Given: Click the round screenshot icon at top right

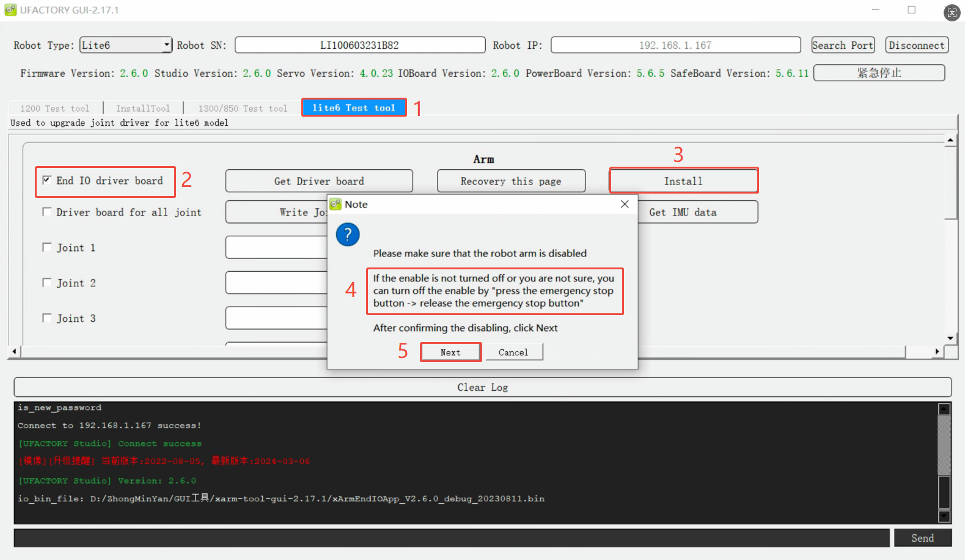Looking at the screenshot, I should tap(952, 12).
